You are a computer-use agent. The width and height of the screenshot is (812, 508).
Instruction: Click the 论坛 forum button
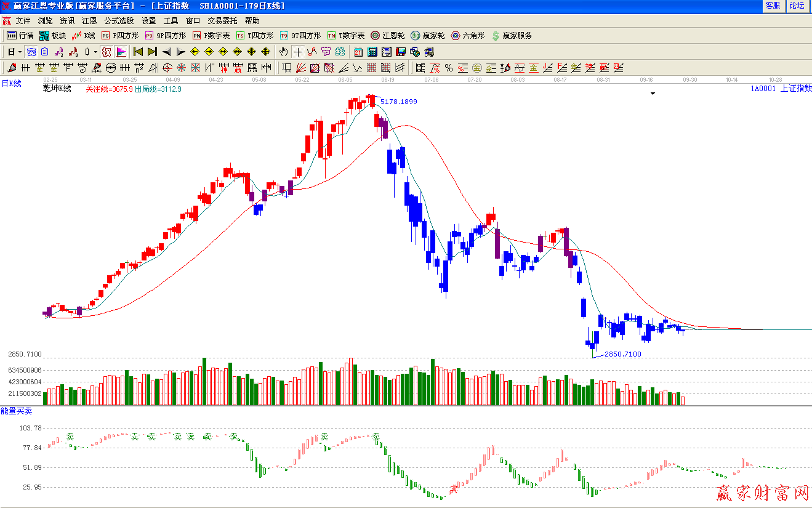(797, 6)
